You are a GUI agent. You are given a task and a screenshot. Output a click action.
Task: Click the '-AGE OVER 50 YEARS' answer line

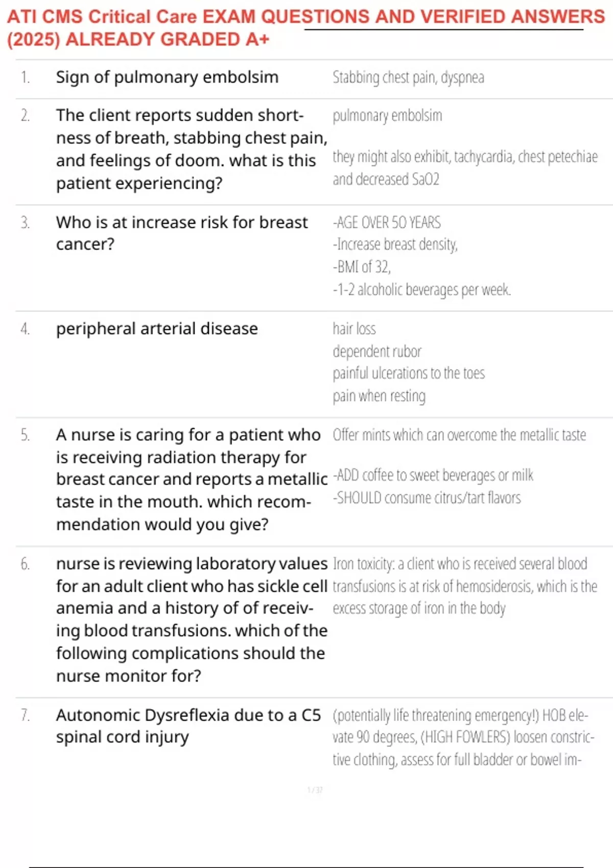[x=387, y=223]
